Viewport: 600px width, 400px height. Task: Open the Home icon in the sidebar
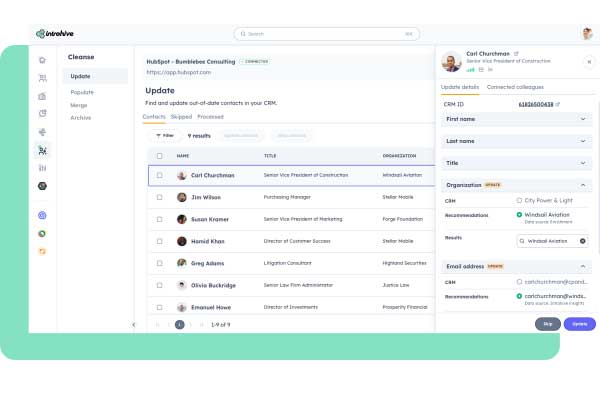click(42, 60)
